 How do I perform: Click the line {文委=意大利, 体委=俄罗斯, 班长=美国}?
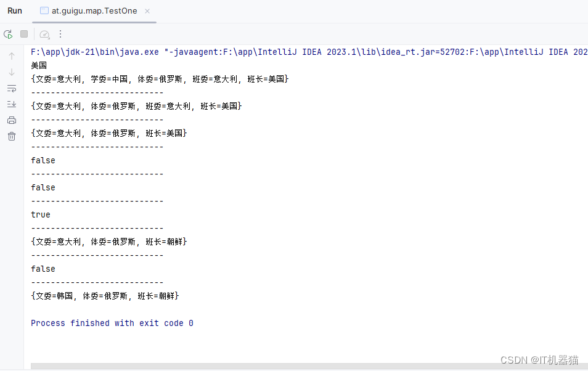coord(108,133)
